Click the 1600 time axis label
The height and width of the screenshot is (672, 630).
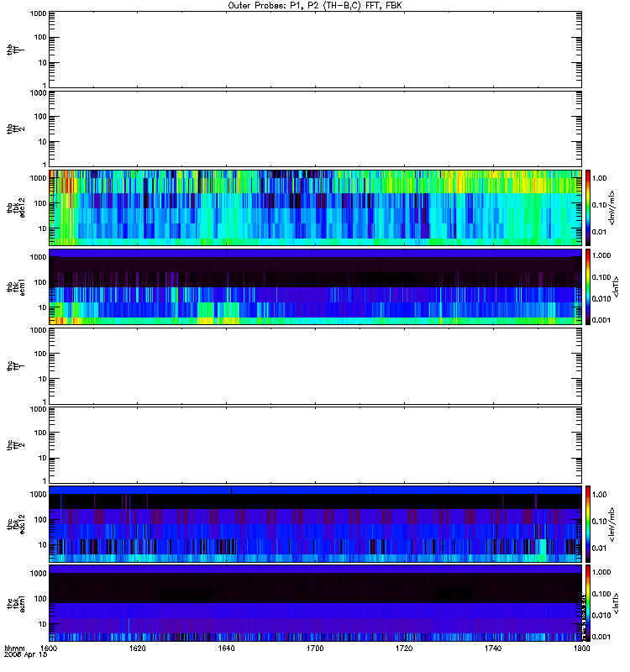click(x=49, y=648)
